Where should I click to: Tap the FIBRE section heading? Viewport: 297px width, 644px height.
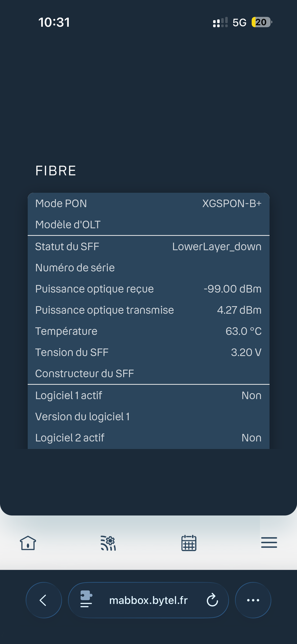coord(56,171)
